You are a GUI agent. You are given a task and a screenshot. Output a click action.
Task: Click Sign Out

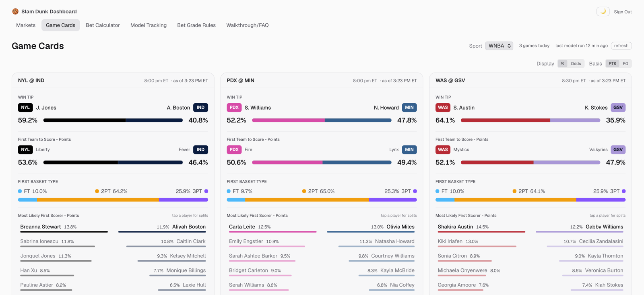(x=623, y=12)
